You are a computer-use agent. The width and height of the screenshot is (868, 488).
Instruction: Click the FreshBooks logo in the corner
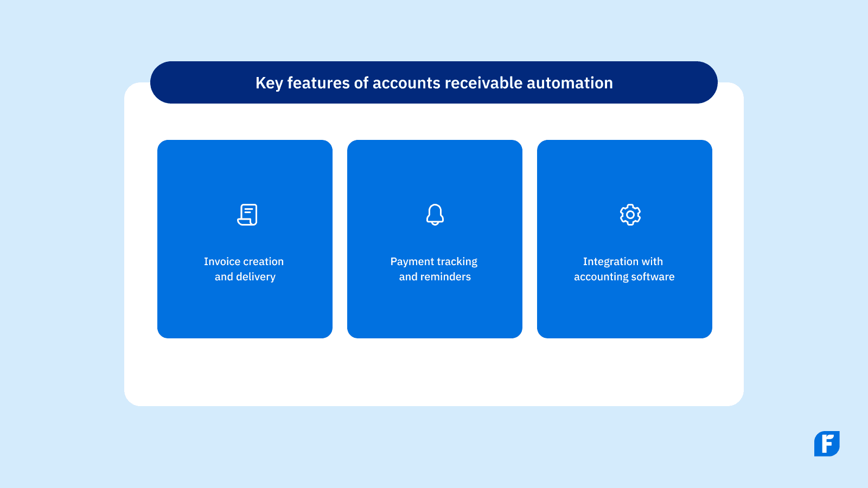(826, 444)
